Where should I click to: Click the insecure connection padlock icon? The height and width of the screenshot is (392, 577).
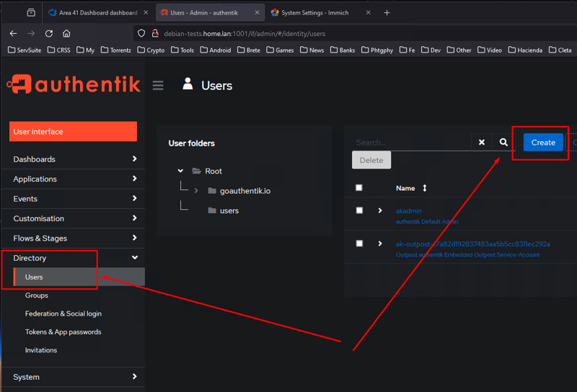(155, 33)
